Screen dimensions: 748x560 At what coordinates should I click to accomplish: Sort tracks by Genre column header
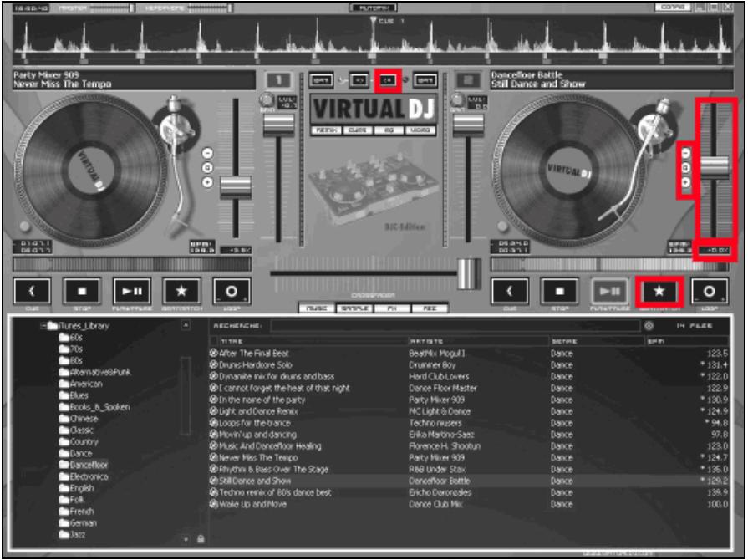[x=598, y=342]
